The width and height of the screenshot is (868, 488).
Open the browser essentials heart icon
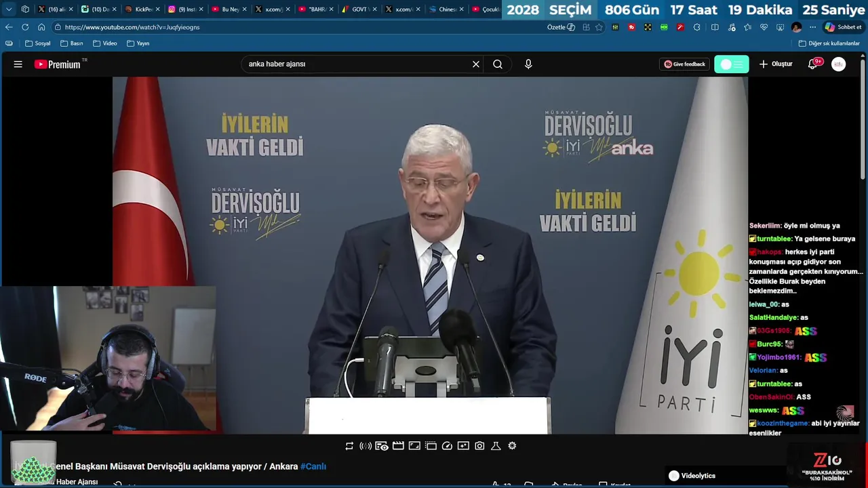764,27
